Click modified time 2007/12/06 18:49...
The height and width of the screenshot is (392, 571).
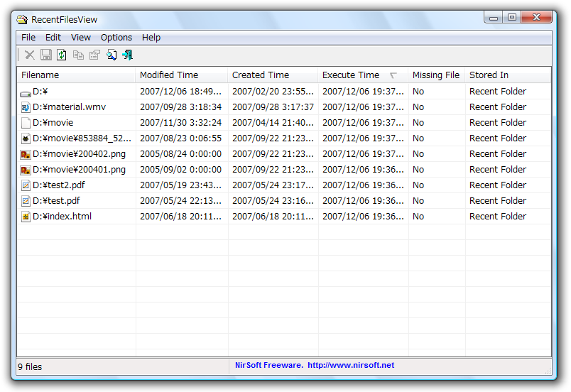pos(180,92)
